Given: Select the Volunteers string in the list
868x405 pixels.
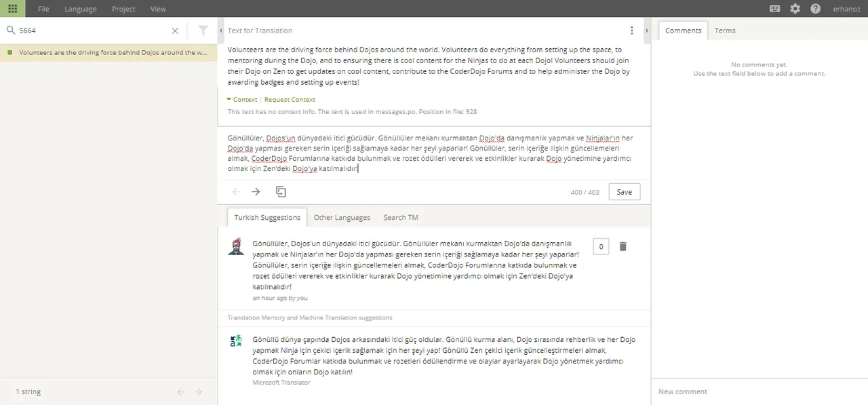Looking at the screenshot, I should pos(108,52).
